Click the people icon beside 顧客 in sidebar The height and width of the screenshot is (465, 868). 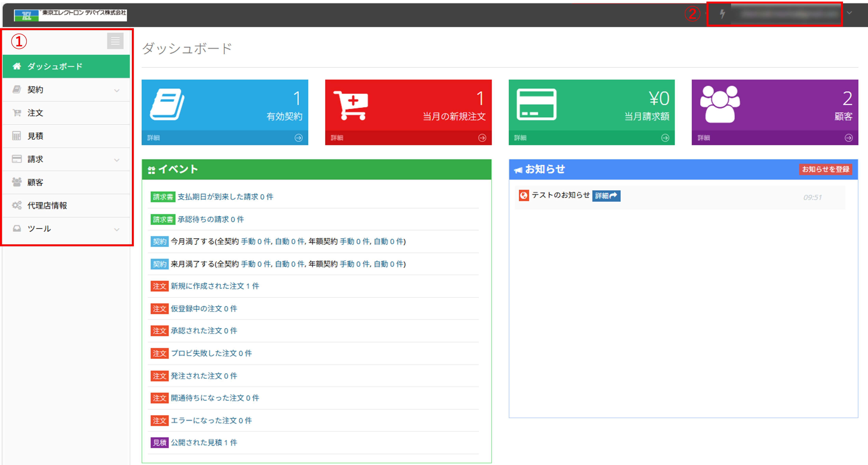pos(17,182)
